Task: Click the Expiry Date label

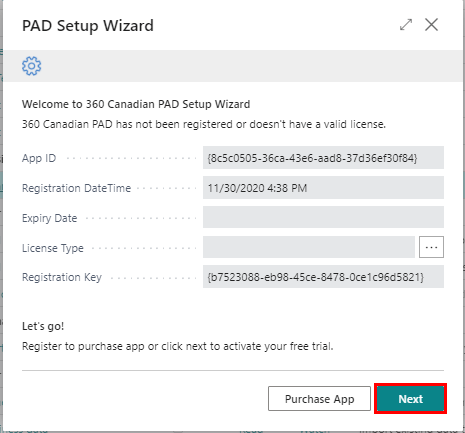Action: (49, 218)
